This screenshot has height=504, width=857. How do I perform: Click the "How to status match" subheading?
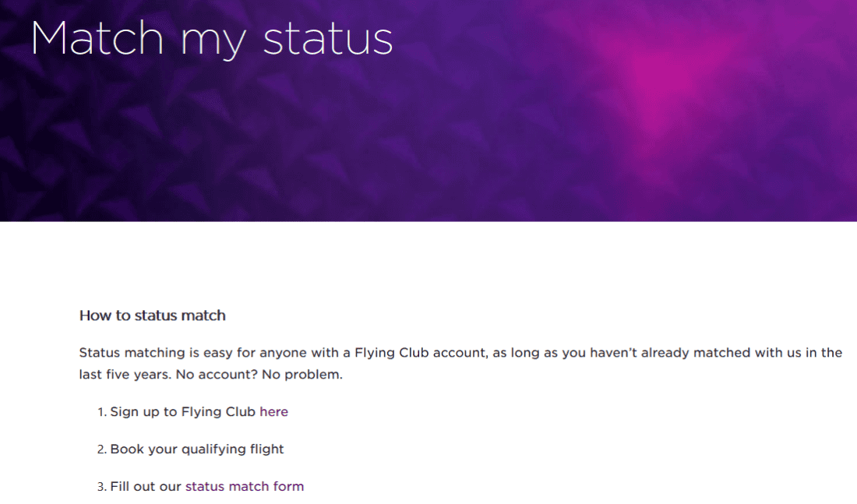point(153,315)
